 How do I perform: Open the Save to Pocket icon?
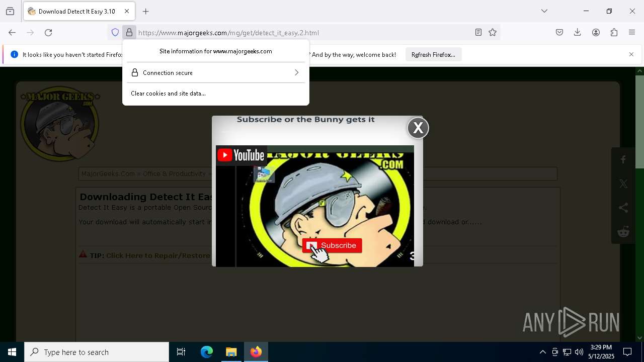point(559,33)
